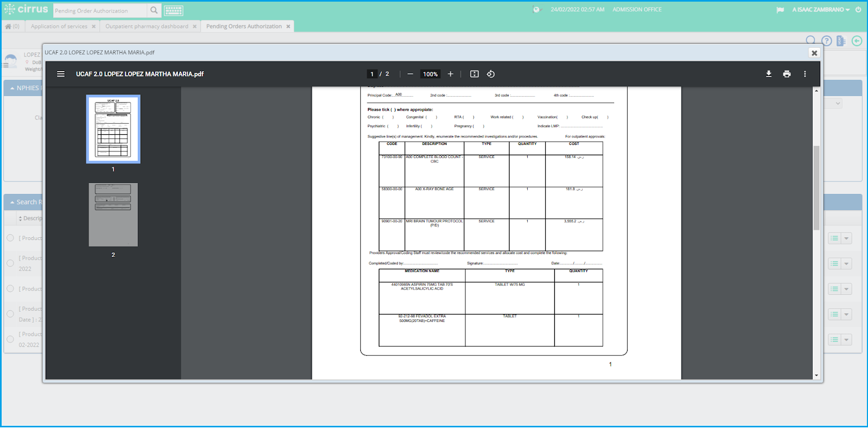
Task: Select the Pending Orders Authorization tab
Action: click(244, 26)
